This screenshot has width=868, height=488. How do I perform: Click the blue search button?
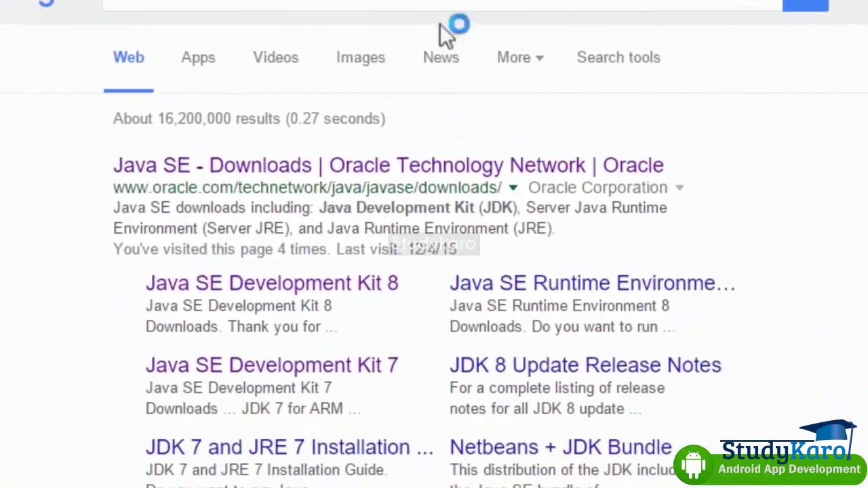pyautogui.click(x=805, y=5)
